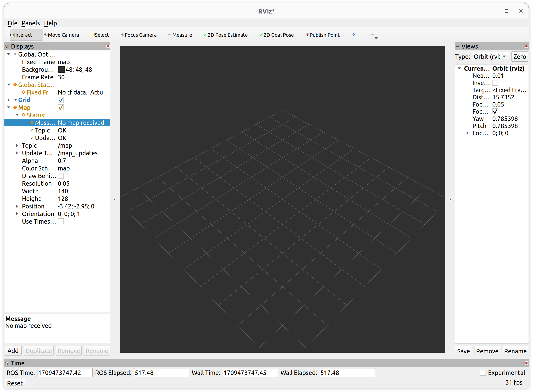533x392 pixels.
Task: Save the current view
Action: pos(463,351)
